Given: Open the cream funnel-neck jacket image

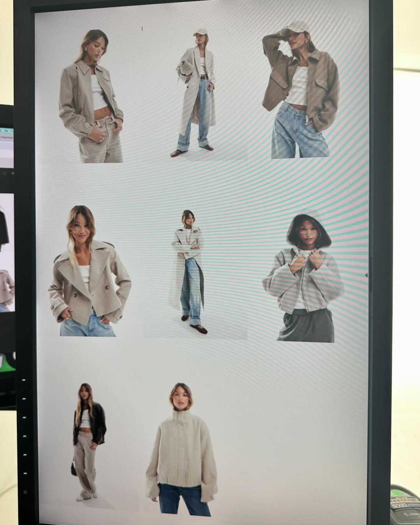Looking at the screenshot, I should coord(181,449).
